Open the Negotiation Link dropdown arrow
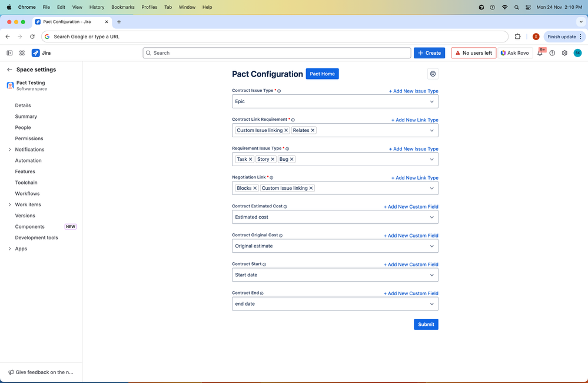The height and width of the screenshot is (383, 588). coord(431,188)
